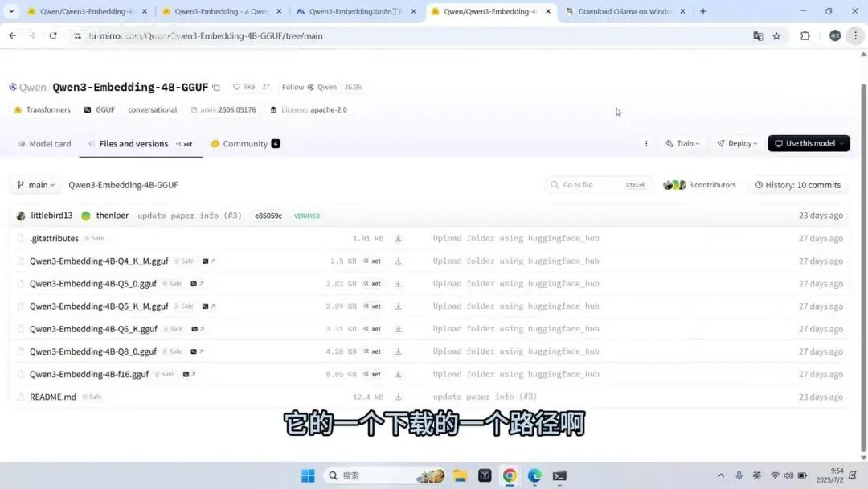Open LFS pointer details for f16.gguf
Screen dimensions: 868x489
(189, 374)
